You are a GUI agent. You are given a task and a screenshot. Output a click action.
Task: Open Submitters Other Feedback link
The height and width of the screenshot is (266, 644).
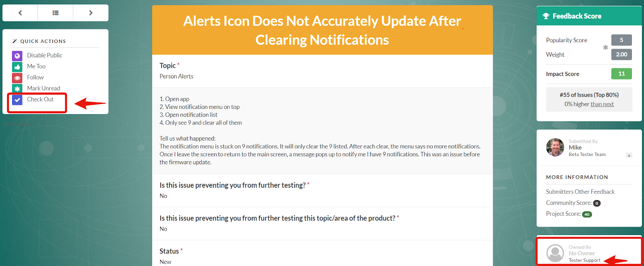click(x=580, y=192)
